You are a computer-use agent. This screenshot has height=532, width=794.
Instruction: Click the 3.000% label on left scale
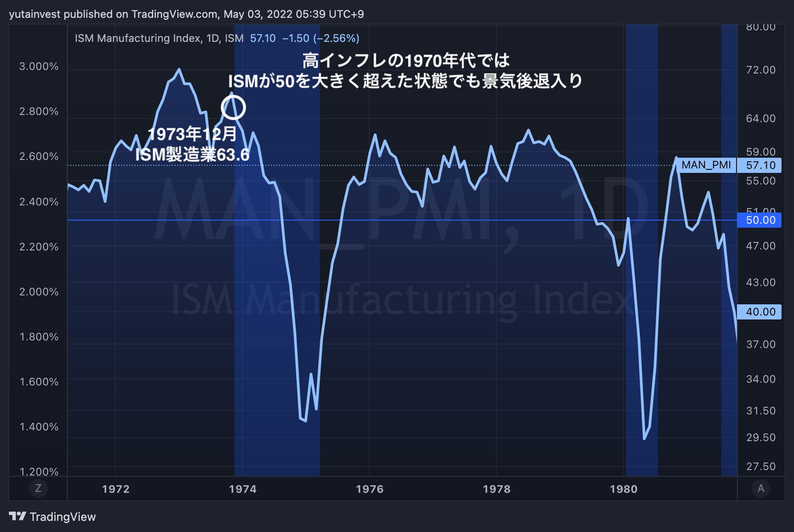pos(39,66)
